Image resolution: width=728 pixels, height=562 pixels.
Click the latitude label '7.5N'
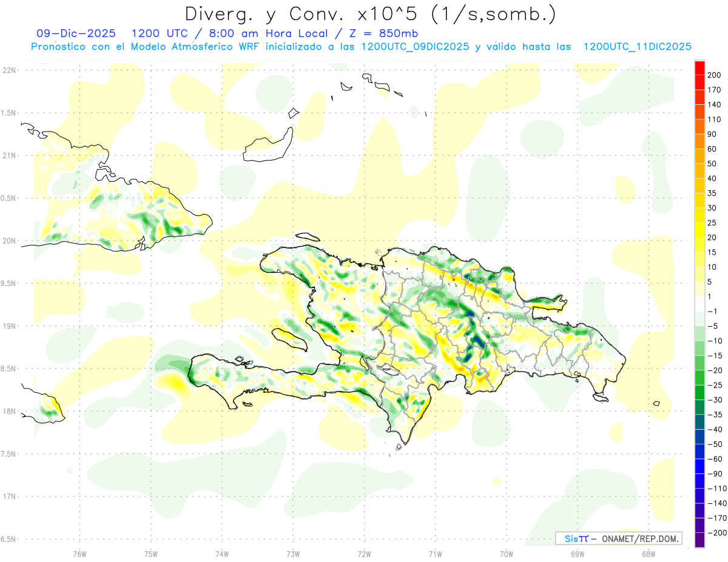click(8, 454)
